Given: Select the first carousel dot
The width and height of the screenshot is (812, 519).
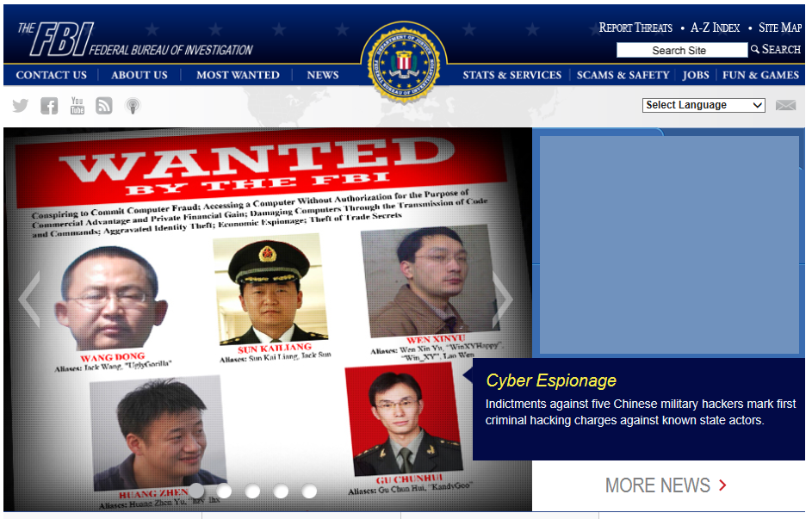Looking at the screenshot, I should click(196, 491).
